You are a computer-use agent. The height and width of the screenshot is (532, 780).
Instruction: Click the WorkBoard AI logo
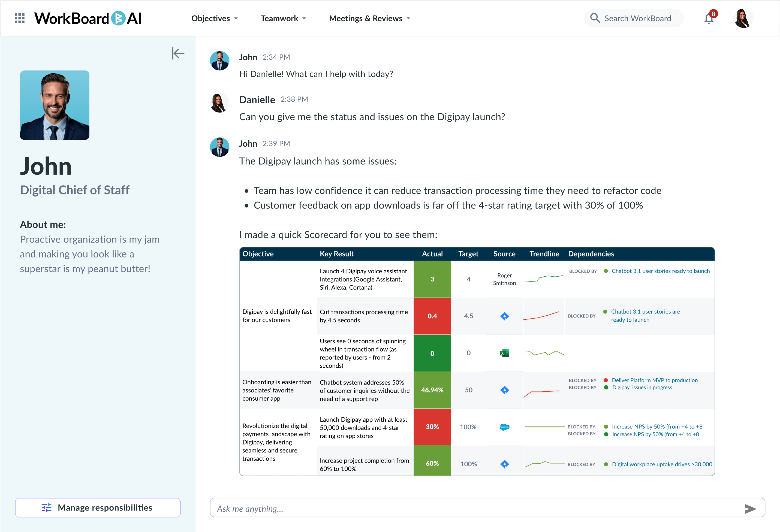click(88, 18)
